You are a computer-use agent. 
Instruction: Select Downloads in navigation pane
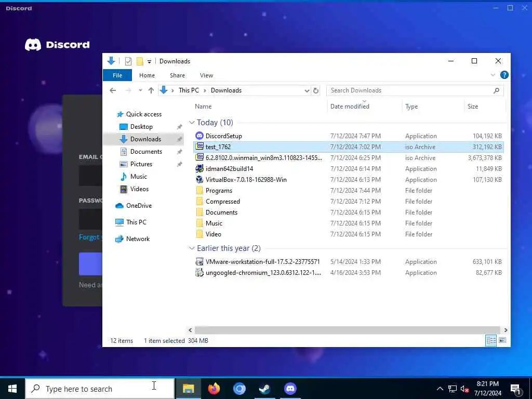coord(145,139)
